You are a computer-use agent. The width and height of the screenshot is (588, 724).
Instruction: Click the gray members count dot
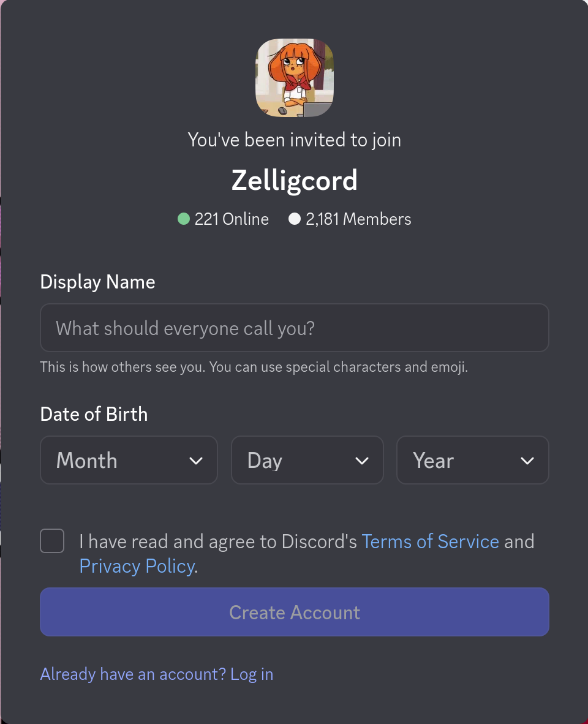pyautogui.click(x=295, y=219)
